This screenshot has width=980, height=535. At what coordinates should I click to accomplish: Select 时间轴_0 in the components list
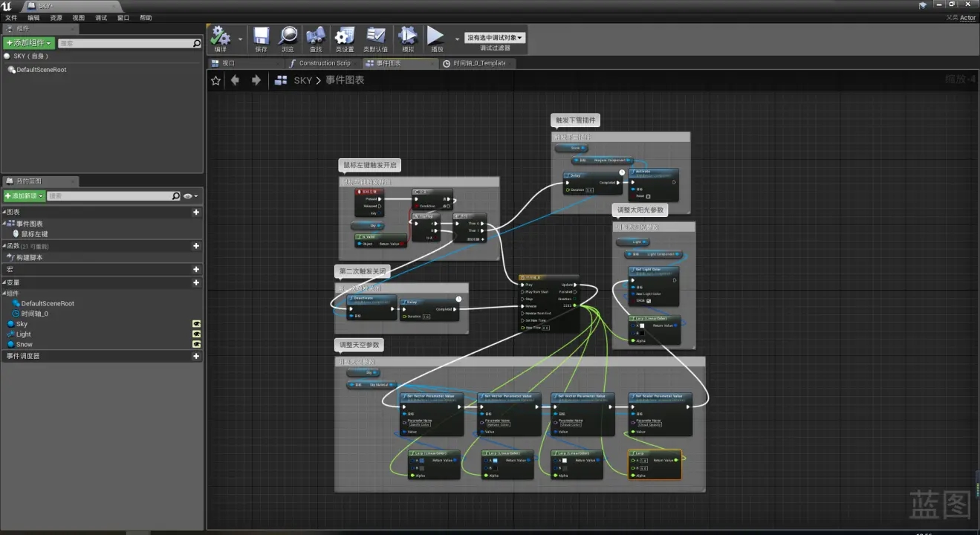click(x=34, y=314)
